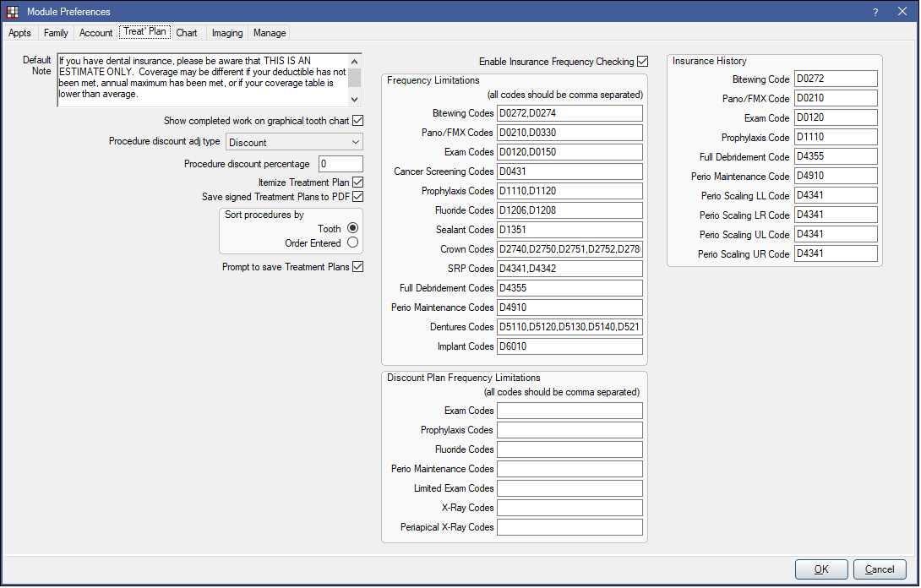Image resolution: width=921 pixels, height=588 pixels.
Task: Click the Perio Scaling LL Code field
Action: 836,195
